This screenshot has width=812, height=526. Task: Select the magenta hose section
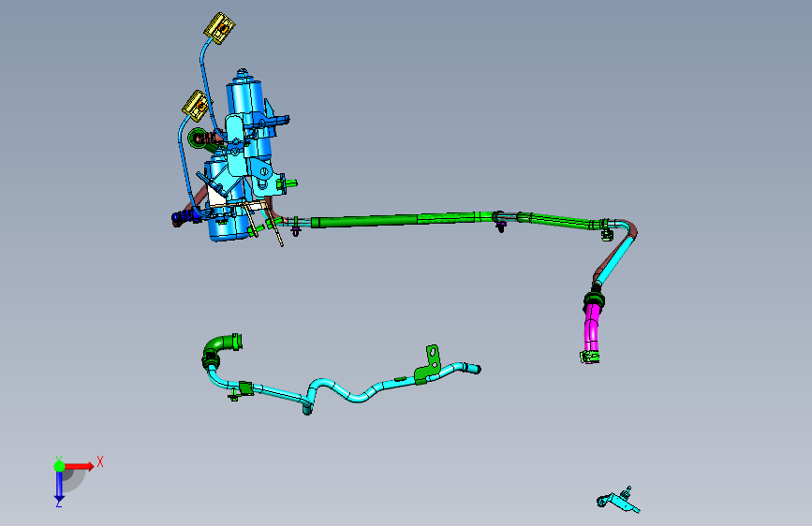coord(591,329)
